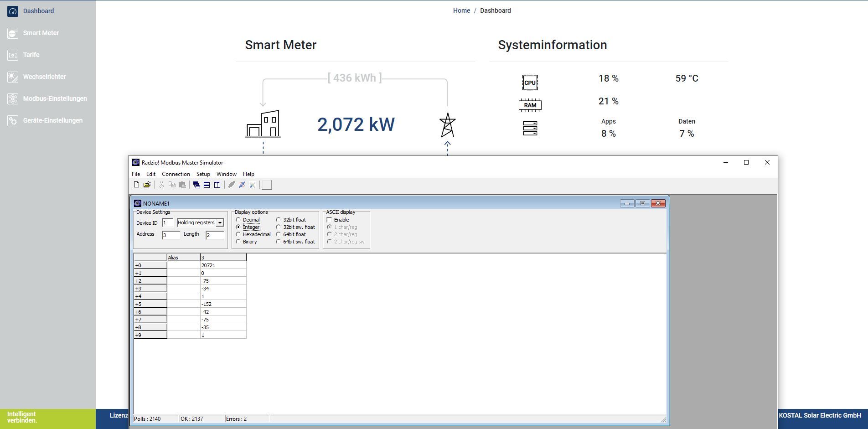Click the Dashboard gauge icon in sidebar
The height and width of the screenshot is (429, 868).
coord(13,11)
